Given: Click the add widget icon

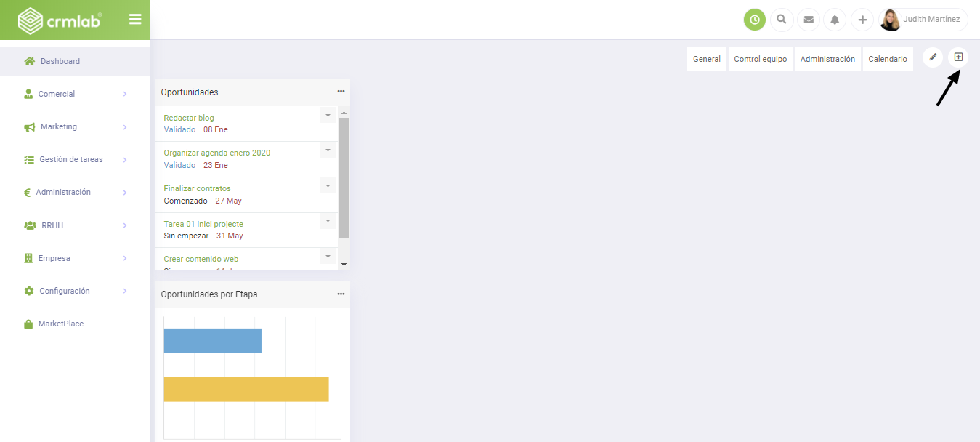Looking at the screenshot, I should coord(958,57).
